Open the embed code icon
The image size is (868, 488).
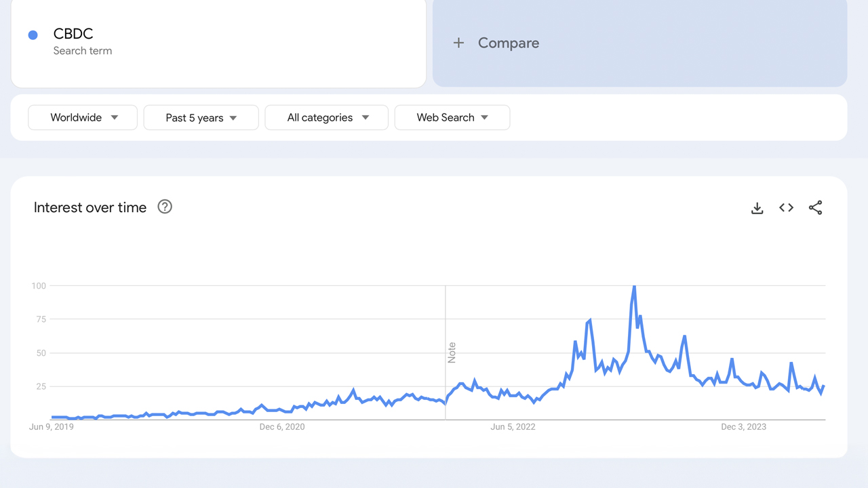(x=786, y=208)
